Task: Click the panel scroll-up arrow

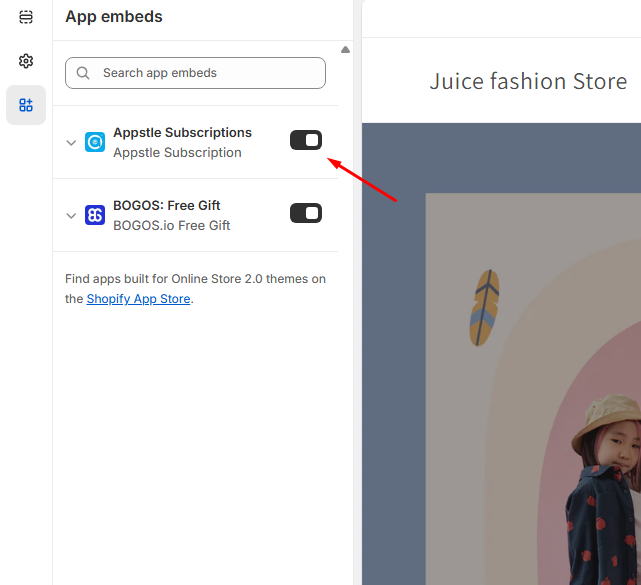Action: 345,49
